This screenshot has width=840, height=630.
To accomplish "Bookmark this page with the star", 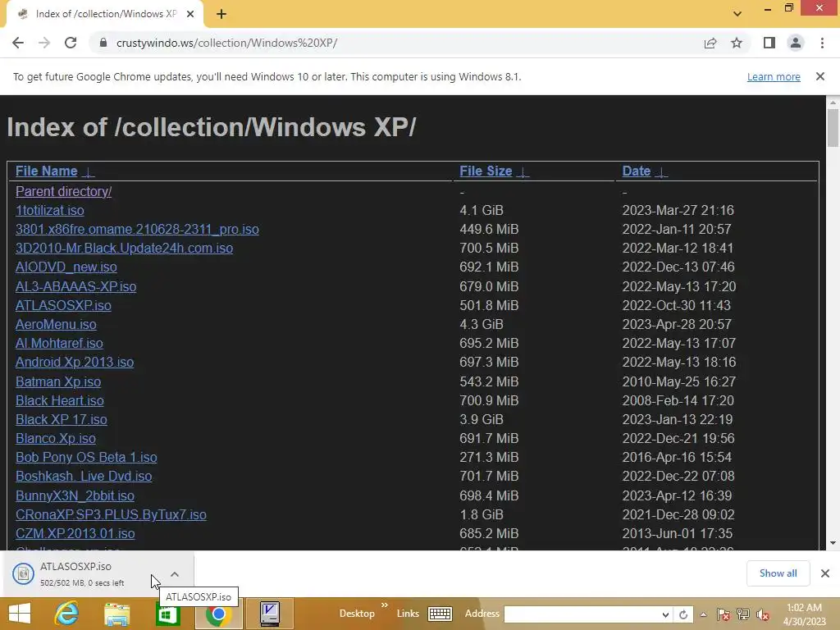I will 737,43.
